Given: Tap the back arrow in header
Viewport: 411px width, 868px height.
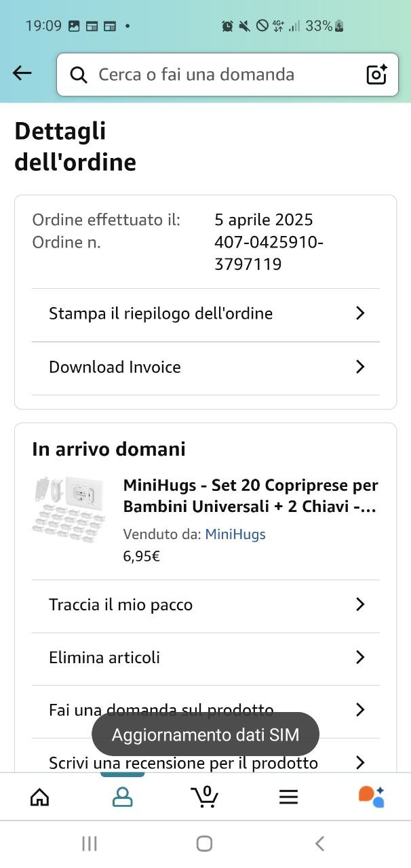Looking at the screenshot, I should (x=22, y=73).
